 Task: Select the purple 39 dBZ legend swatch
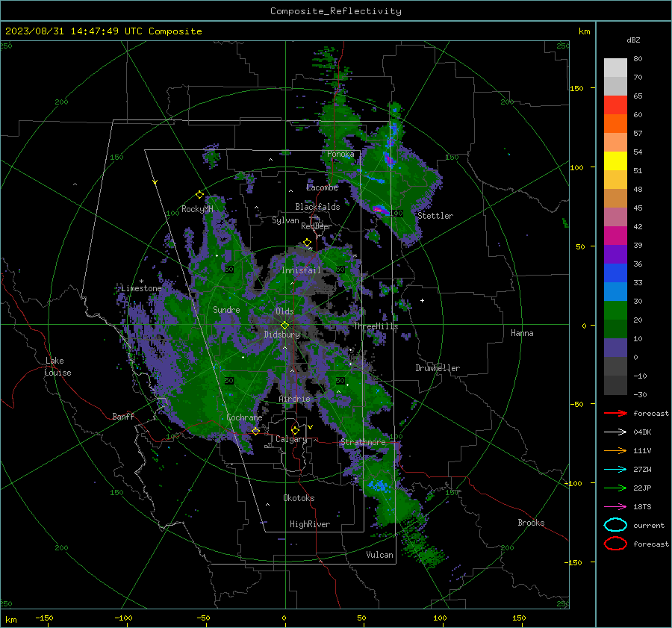tap(615, 255)
